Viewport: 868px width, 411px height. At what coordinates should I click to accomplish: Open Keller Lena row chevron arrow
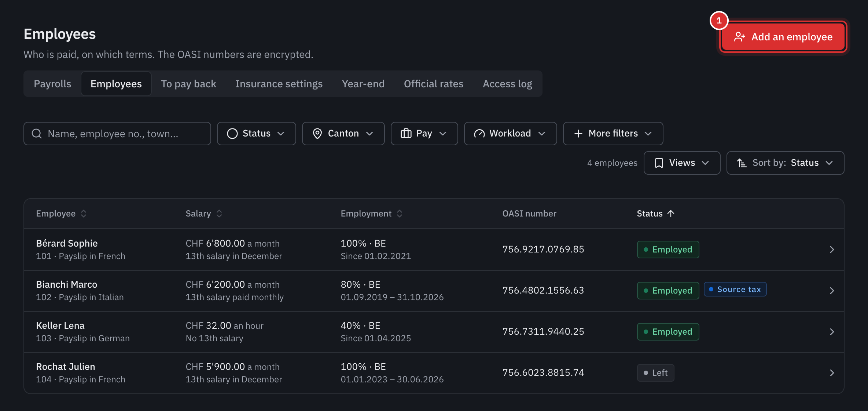click(x=832, y=332)
